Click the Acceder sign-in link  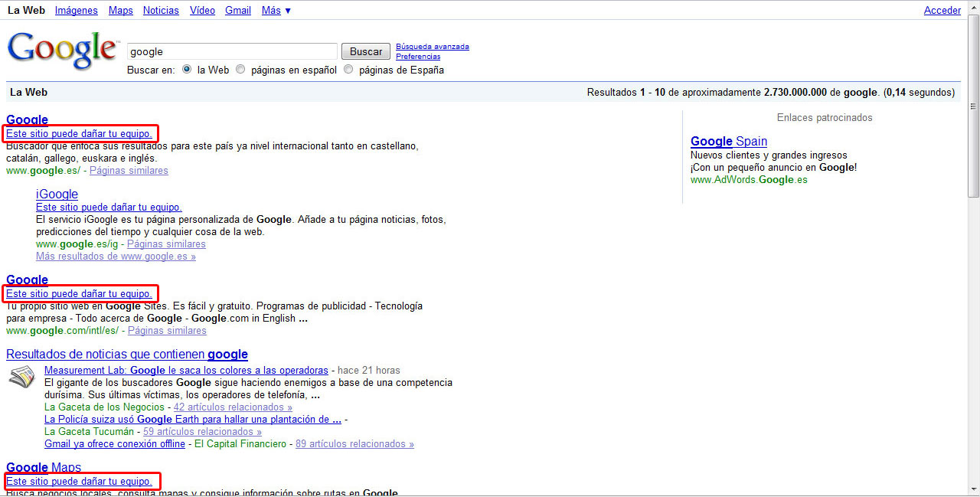942,11
